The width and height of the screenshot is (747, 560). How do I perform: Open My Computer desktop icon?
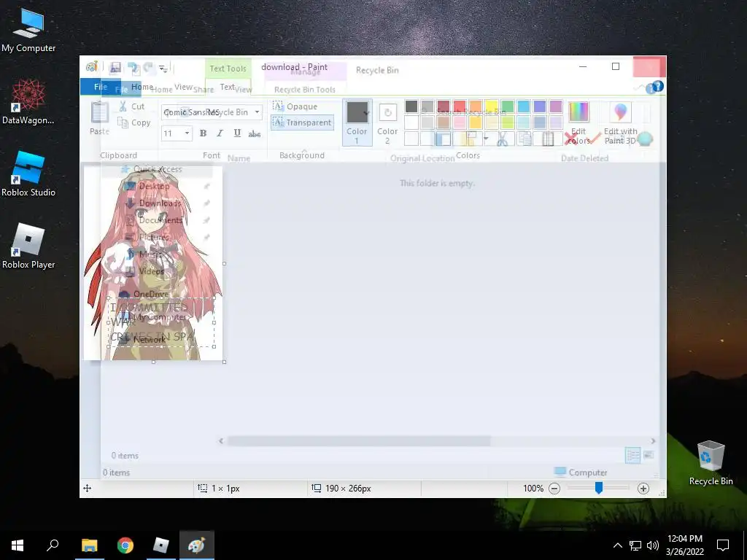28,29
